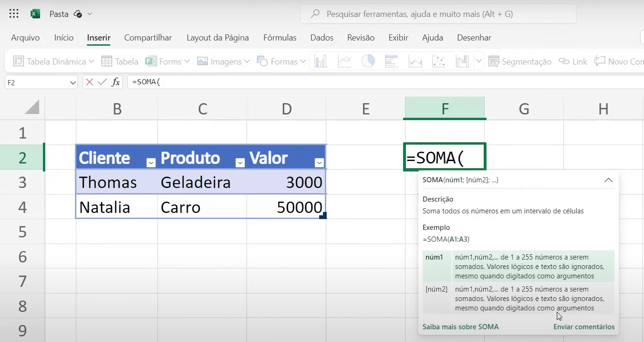
Task: Expand the Name Box dropdown arrow
Action: [73, 82]
